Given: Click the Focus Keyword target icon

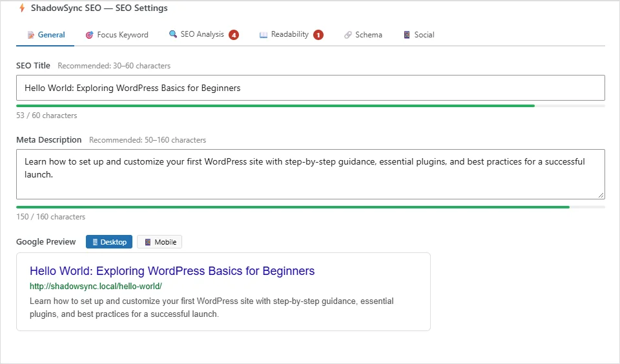Looking at the screenshot, I should pyautogui.click(x=89, y=35).
